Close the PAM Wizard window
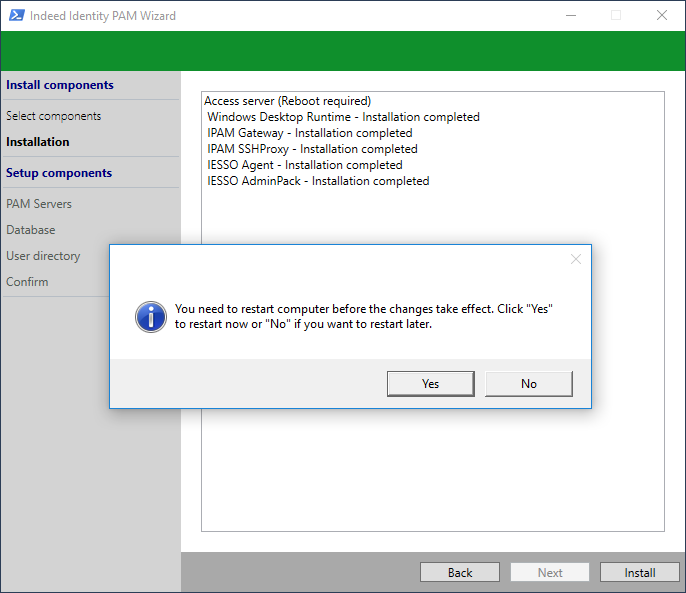 661,15
